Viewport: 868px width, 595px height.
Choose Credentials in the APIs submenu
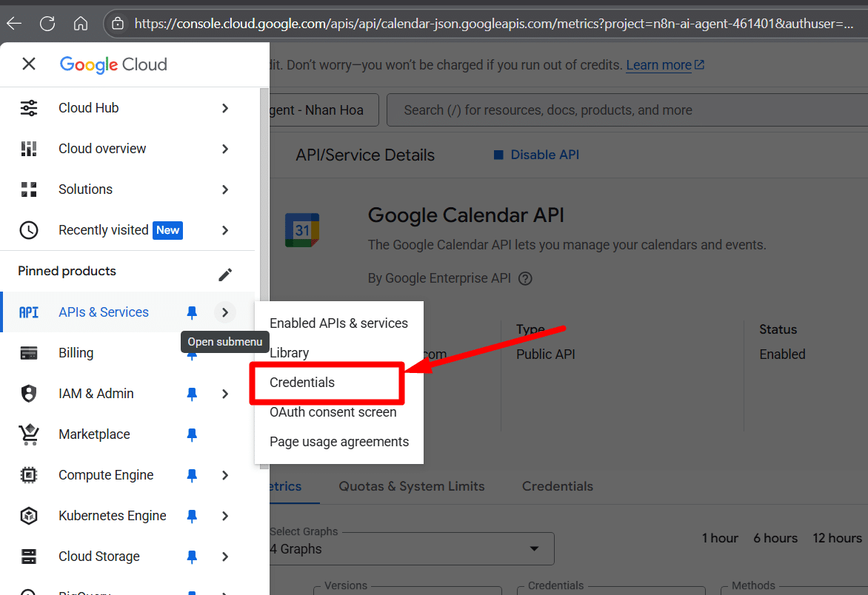[302, 383]
